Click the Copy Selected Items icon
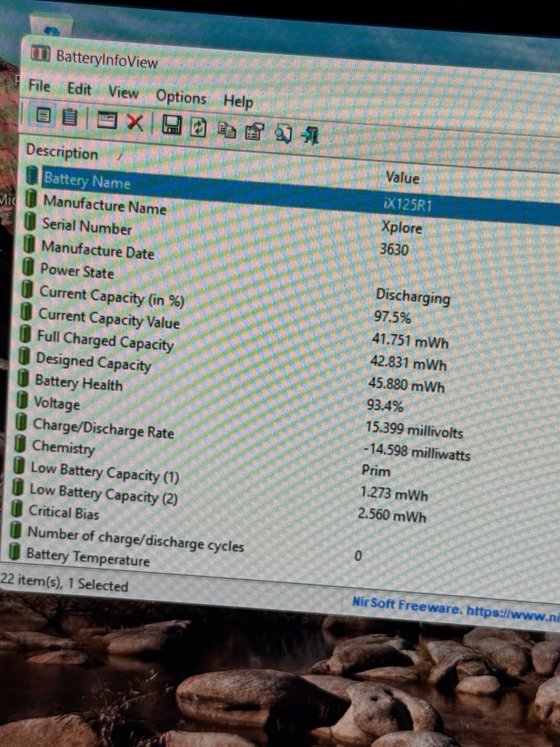The width and height of the screenshot is (560, 747). coord(227,130)
